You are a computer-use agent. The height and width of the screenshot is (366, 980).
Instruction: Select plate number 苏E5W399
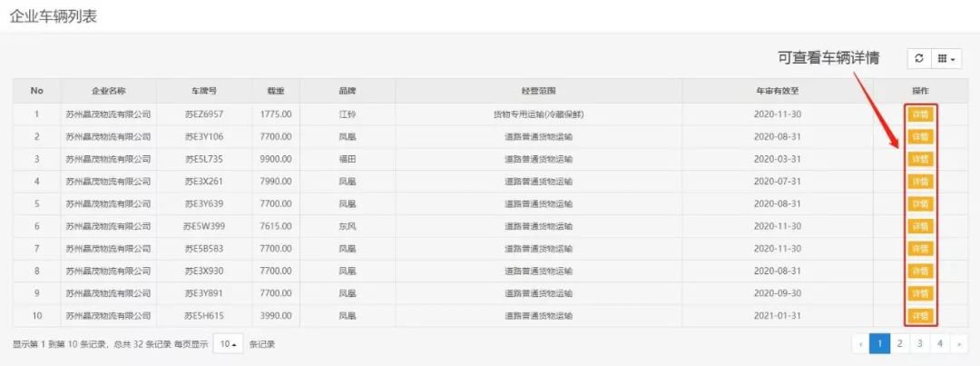204,226
